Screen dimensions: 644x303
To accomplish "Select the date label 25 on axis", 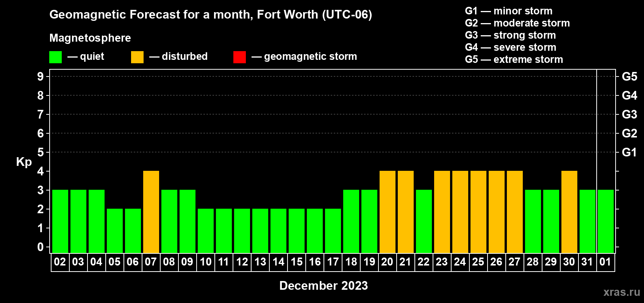I will pos(478,262).
